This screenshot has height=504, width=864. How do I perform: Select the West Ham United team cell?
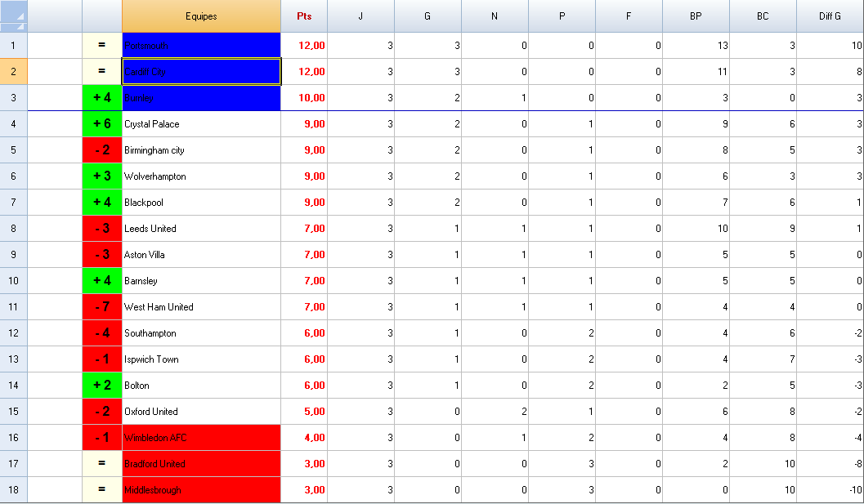click(x=201, y=307)
